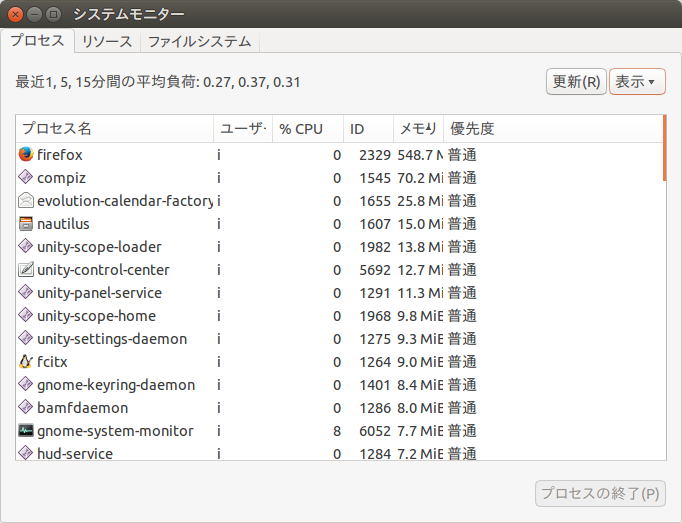Select the unity-panel-service name
This screenshot has height=523, width=682.
click(x=99, y=293)
